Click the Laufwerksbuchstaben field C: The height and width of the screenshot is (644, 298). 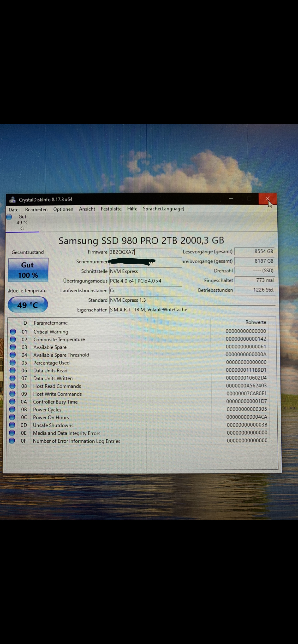tap(145, 291)
